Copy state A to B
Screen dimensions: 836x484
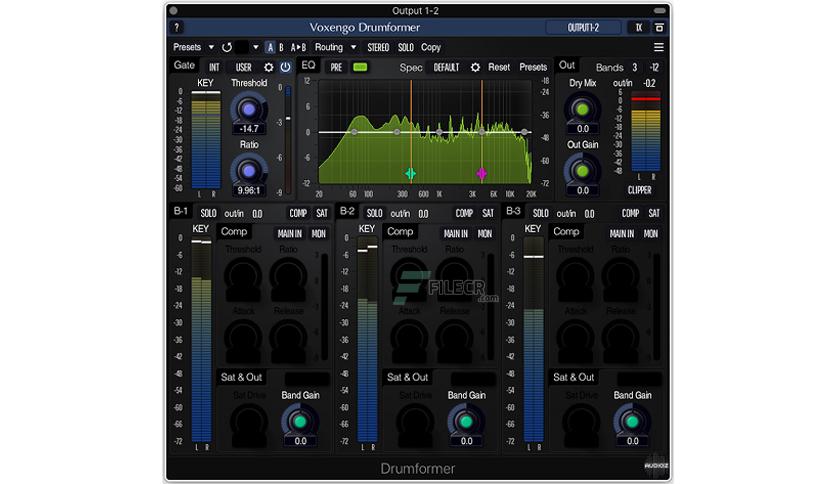point(298,47)
